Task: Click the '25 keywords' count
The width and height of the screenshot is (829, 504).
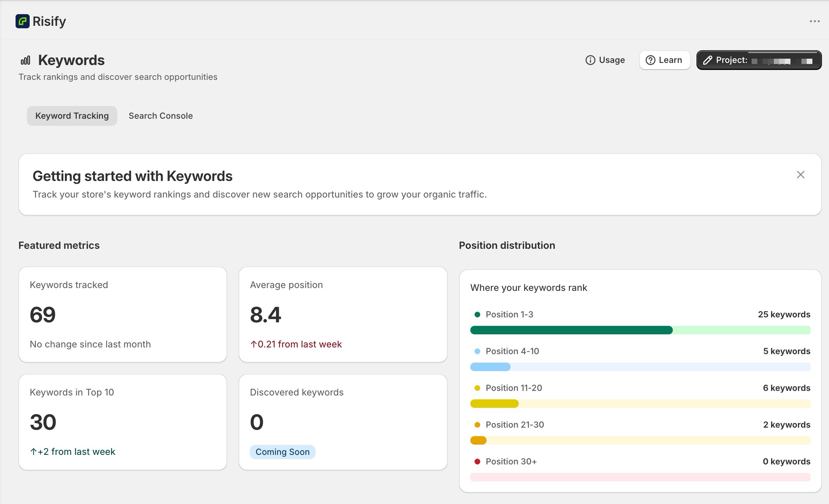Action: click(784, 315)
